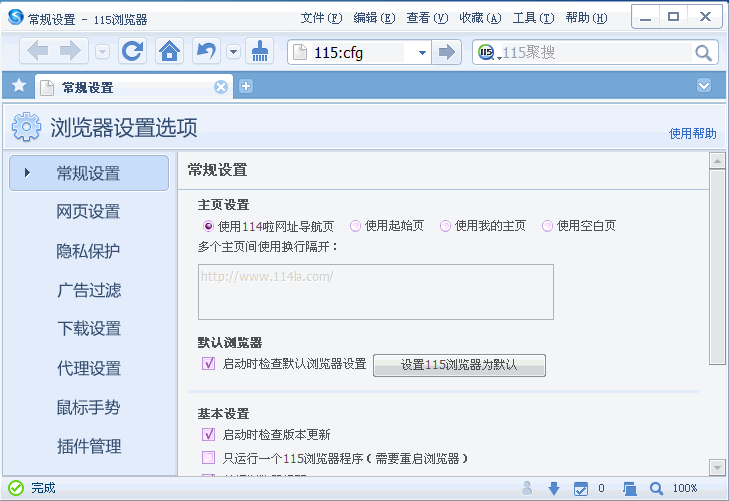Screen dimensions: 729x501
Task: Click the 使用帮助 link
Action: (692, 134)
